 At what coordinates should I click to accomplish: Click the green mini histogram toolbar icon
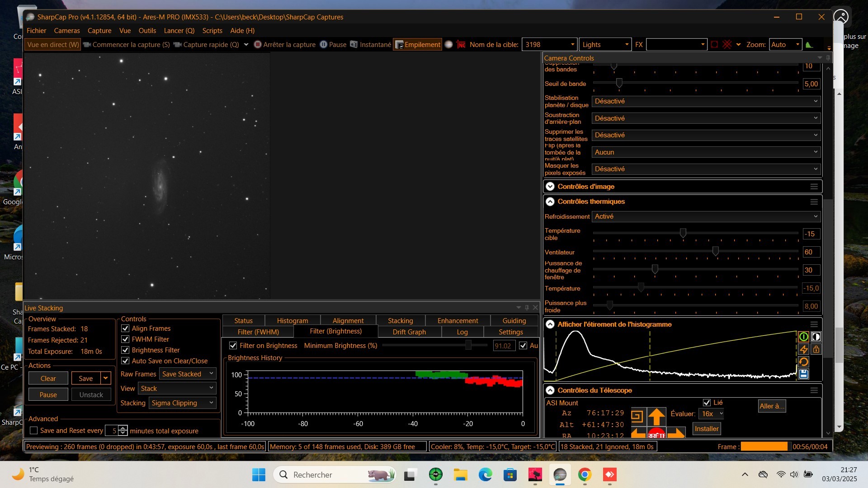coord(809,44)
